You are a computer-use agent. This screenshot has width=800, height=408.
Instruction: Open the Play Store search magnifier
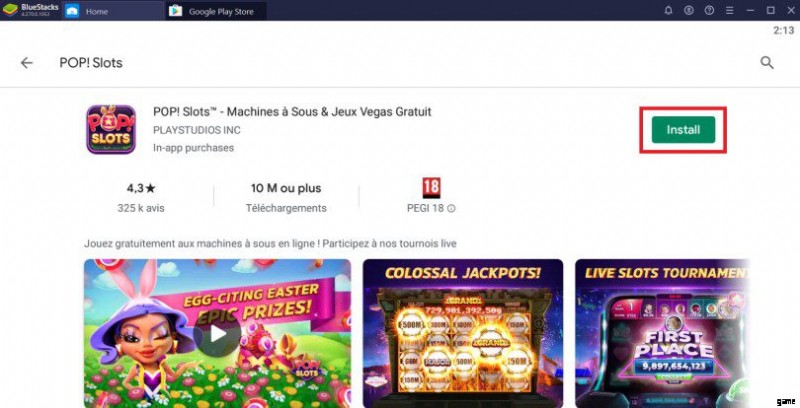click(x=767, y=62)
